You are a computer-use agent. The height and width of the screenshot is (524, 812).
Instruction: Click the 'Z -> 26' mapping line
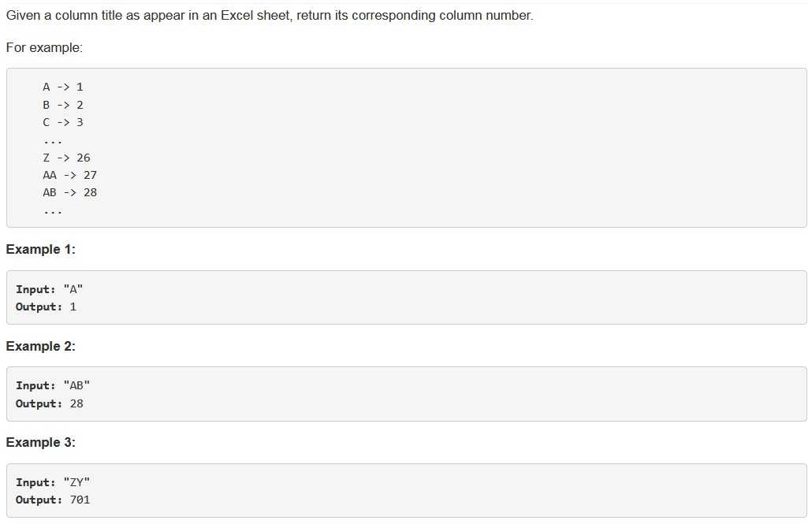66,158
